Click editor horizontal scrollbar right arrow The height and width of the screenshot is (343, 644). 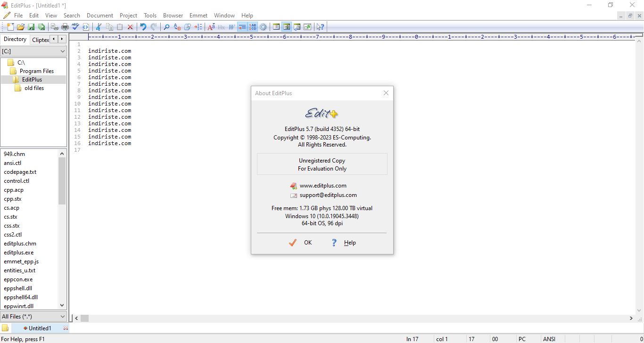click(x=631, y=318)
